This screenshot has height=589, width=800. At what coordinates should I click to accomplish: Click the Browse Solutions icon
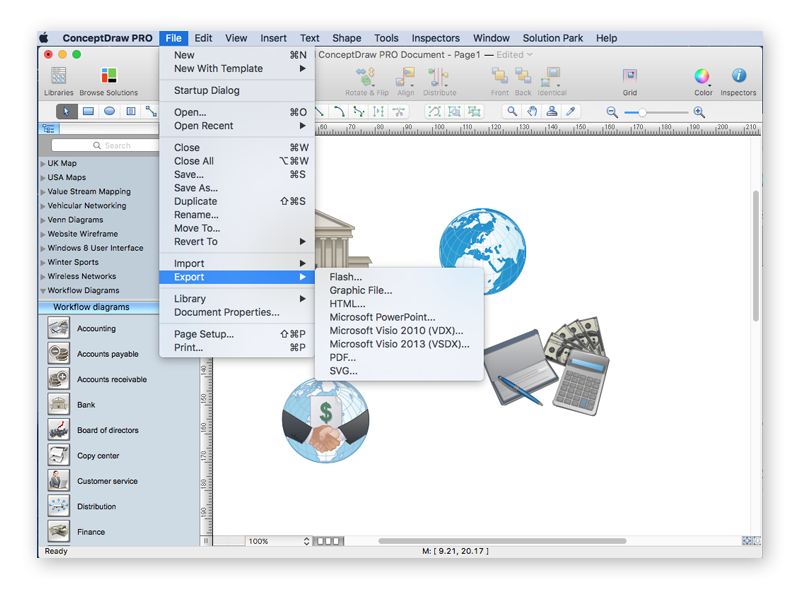click(108, 77)
